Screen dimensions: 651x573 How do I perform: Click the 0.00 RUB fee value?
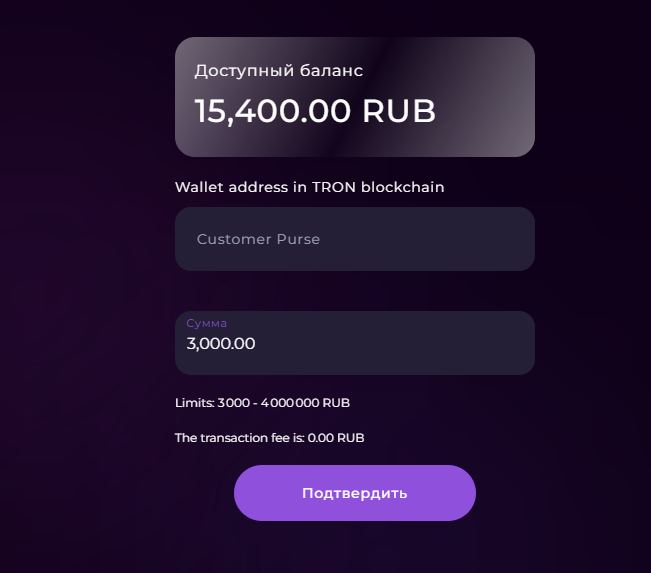[x=336, y=438]
